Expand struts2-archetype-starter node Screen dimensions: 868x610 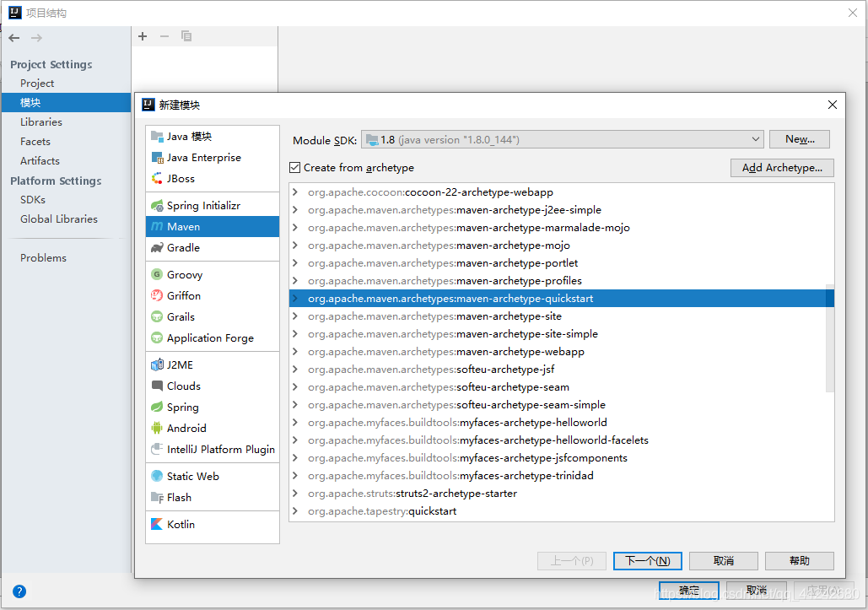pos(295,494)
